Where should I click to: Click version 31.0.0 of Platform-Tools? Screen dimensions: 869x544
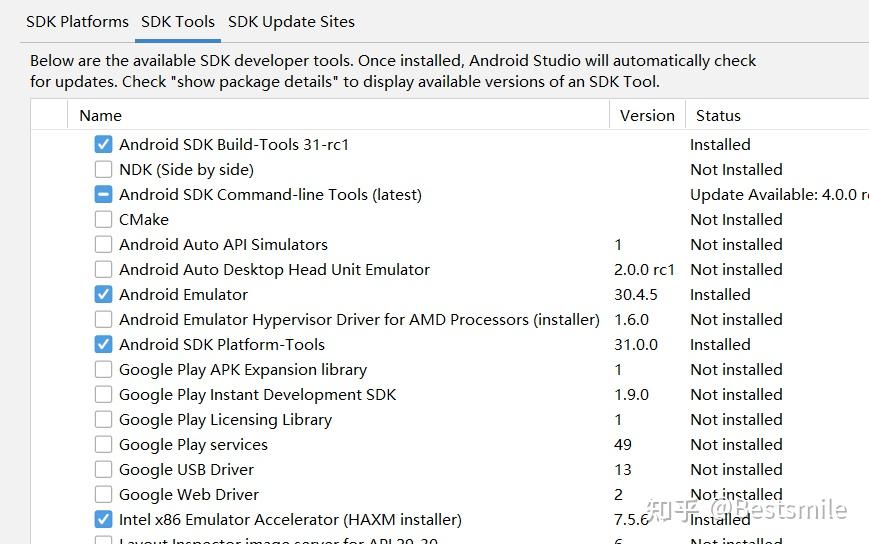point(636,345)
